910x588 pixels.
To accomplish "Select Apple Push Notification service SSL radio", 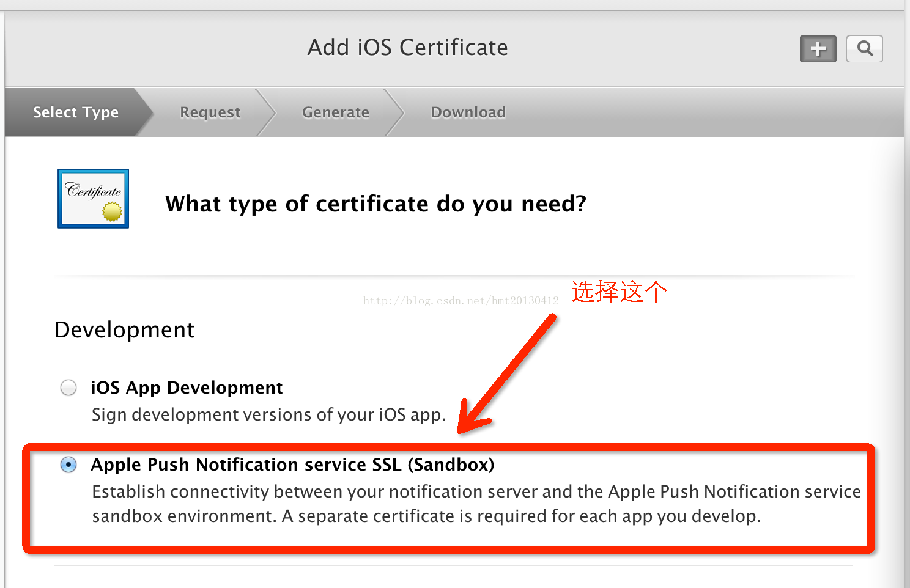I will (x=68, y=465).
